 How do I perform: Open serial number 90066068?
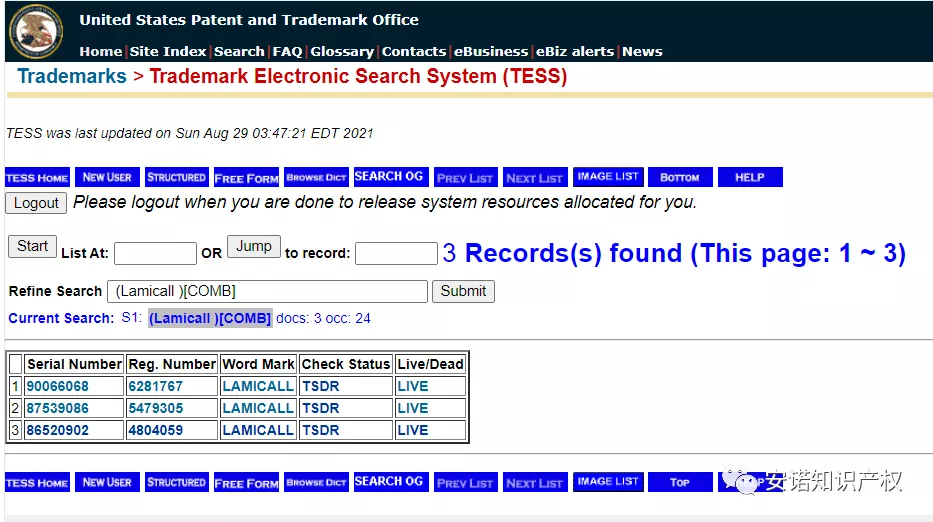[58, 386]
